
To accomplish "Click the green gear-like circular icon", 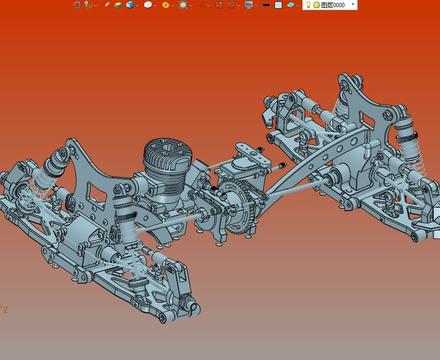I will [183, 5].
